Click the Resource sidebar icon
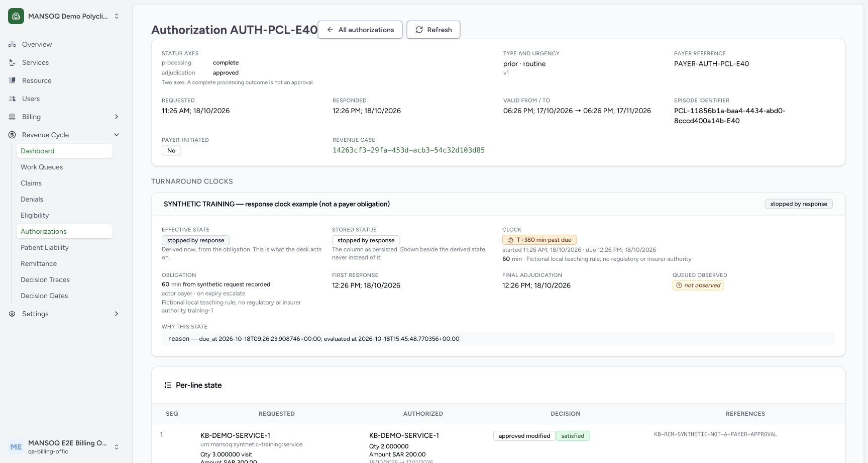This screenshot has height=463, width=868. [12, 80]
